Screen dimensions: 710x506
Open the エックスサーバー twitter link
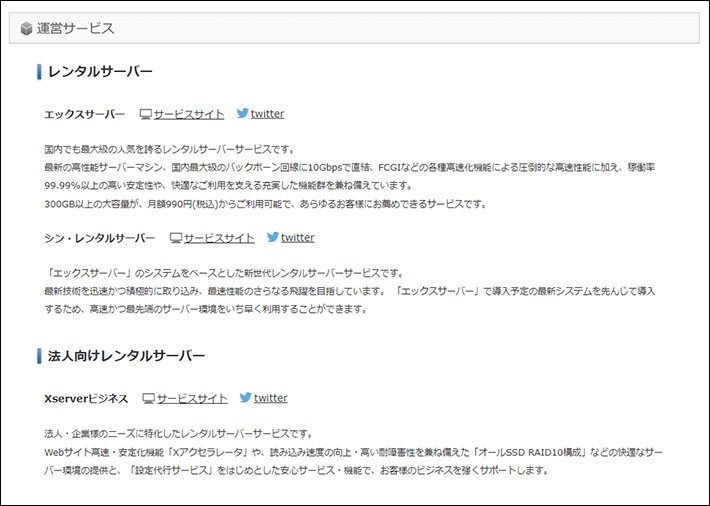coord(268,114)
